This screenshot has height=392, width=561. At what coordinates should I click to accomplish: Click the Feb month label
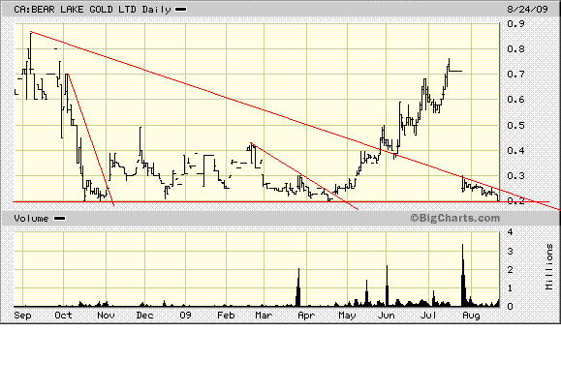click(226, 316)
